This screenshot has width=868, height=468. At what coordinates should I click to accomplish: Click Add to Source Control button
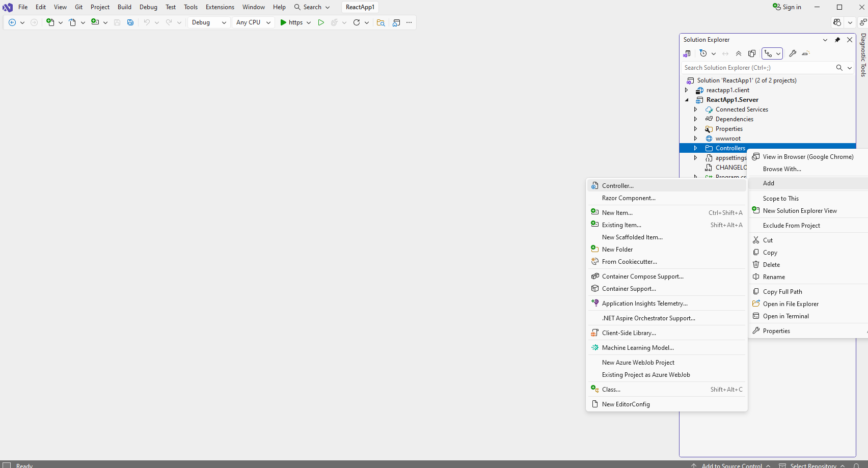(731, 465)
